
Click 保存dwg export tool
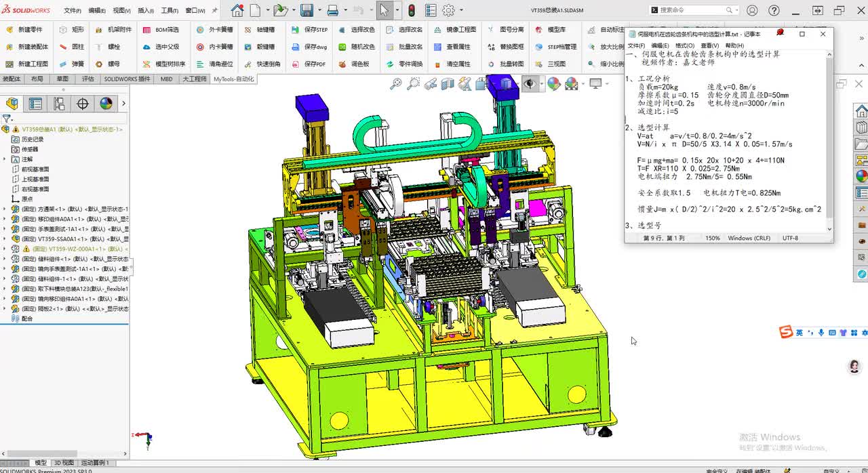309,47
